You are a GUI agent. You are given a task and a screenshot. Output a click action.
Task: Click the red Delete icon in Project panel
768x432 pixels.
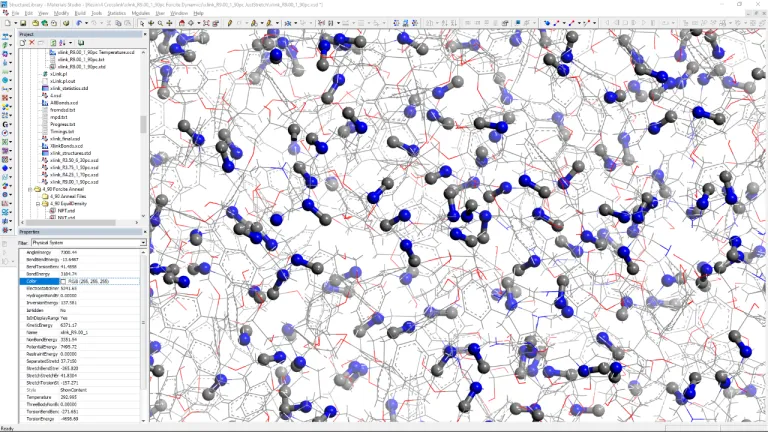click(31, 42)
